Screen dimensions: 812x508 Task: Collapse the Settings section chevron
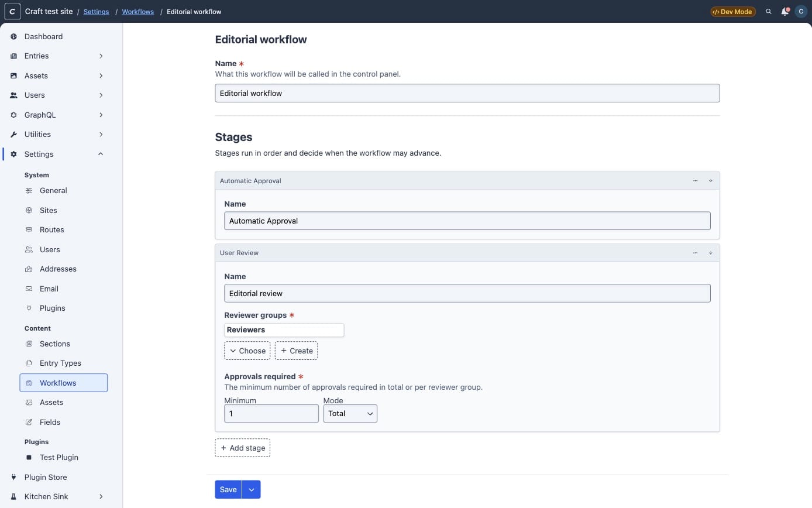point(101,154)
